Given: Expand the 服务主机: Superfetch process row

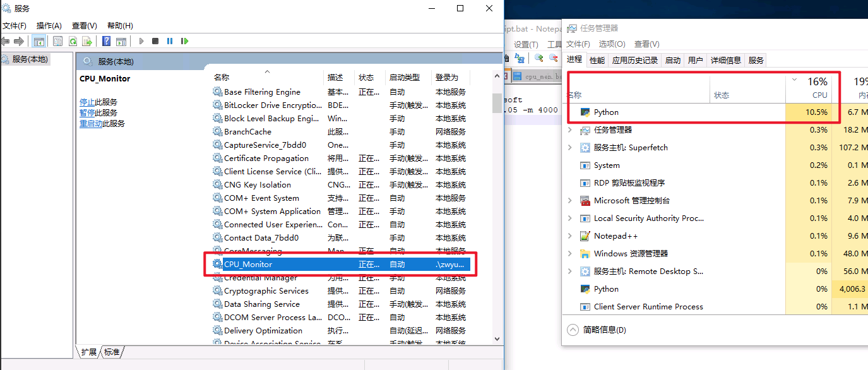Looking at the screenshot, I should (570, 148).
